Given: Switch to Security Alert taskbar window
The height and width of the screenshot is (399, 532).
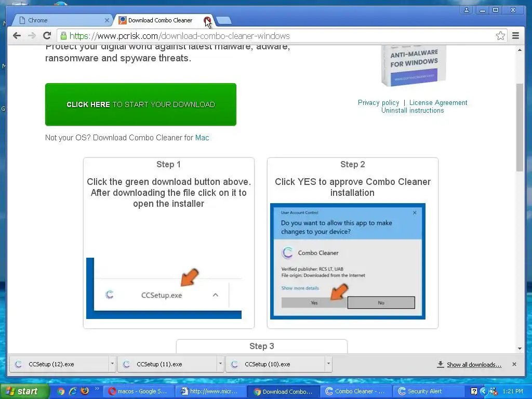Looking at the screenshot, I should tap(428, 391).
